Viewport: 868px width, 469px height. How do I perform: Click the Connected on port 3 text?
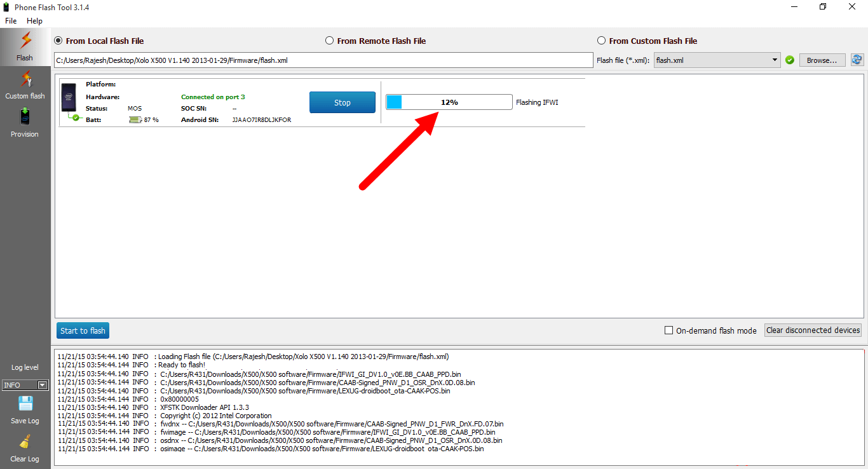pyautogui.click(x=213, y=97)
